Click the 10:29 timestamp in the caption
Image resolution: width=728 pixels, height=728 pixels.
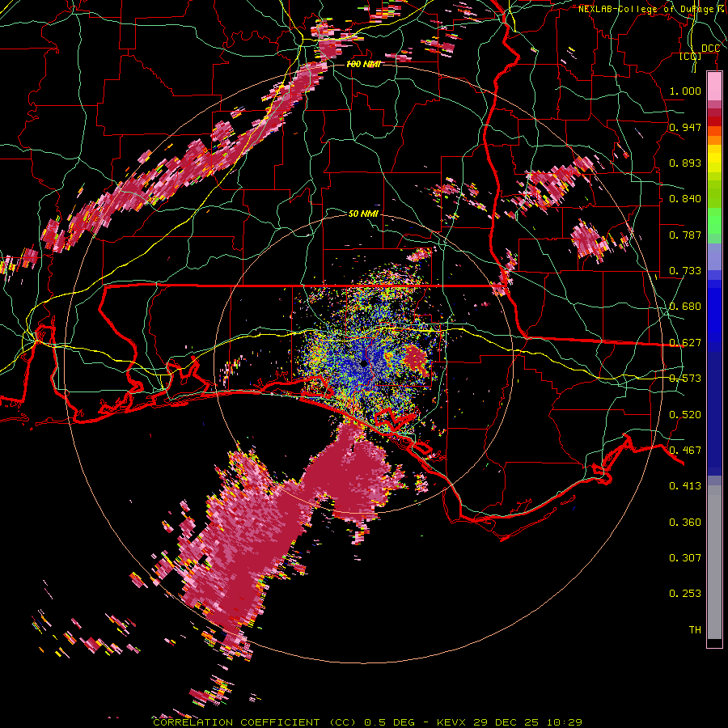(x=564, y=722)
